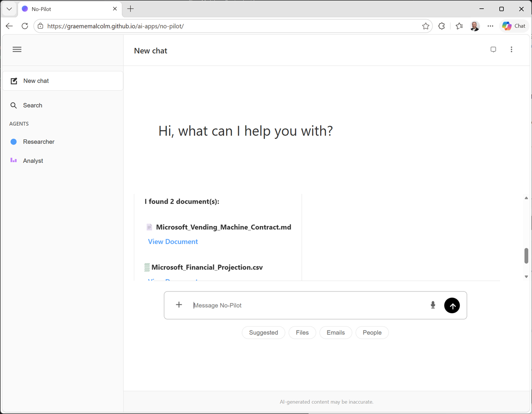The image size is (532, 414).
Task: Click the Financial Projection csv file icon
Action: (147, 267)
